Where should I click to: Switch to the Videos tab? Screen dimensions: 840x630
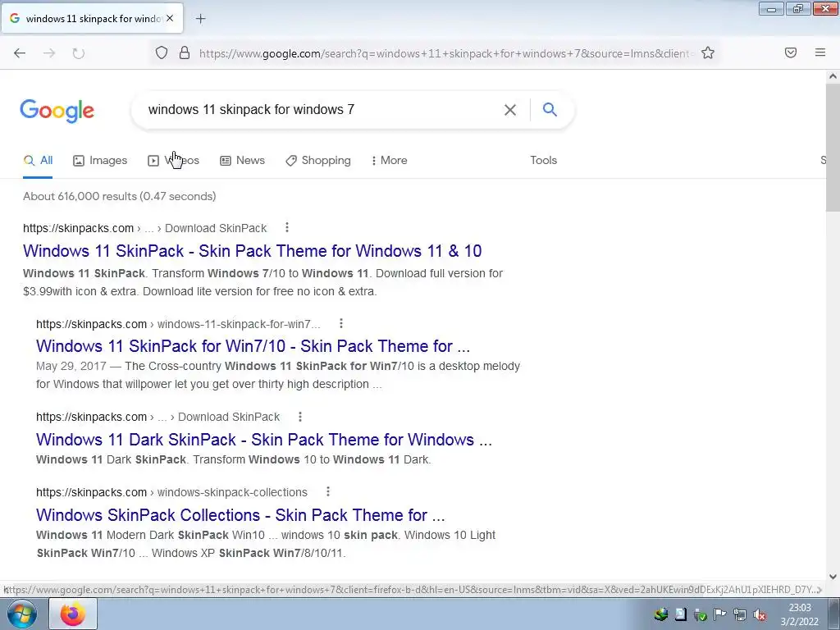click(174, 161)
